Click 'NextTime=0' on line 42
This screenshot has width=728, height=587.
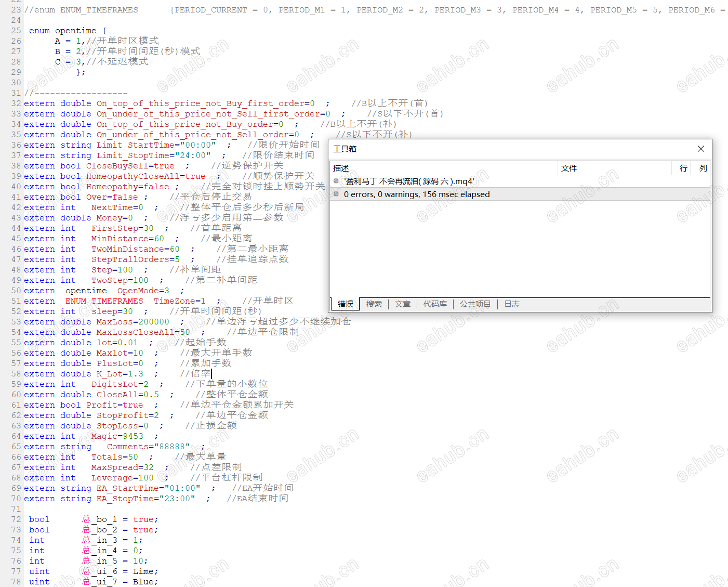pyautogui.click(x=117, y=207)
